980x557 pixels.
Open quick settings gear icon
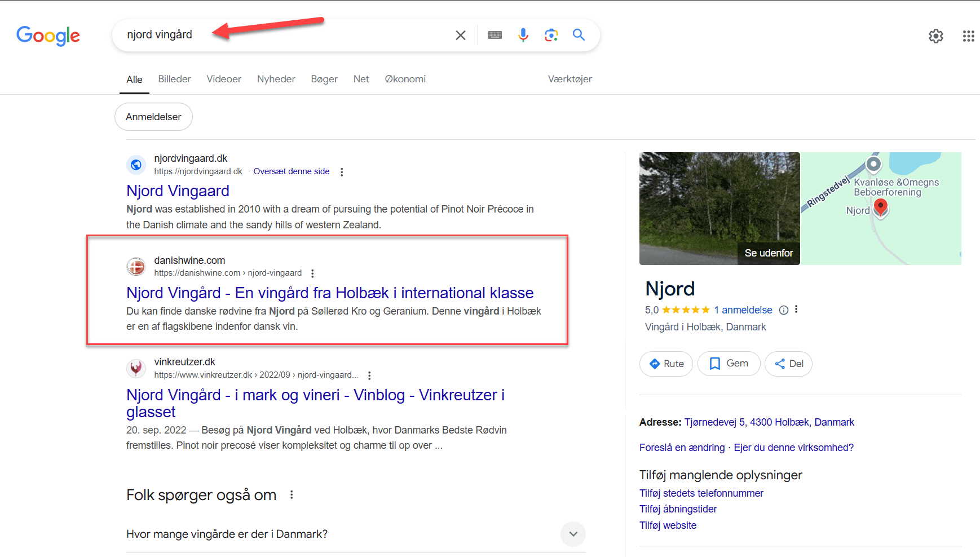pos(936,36)
